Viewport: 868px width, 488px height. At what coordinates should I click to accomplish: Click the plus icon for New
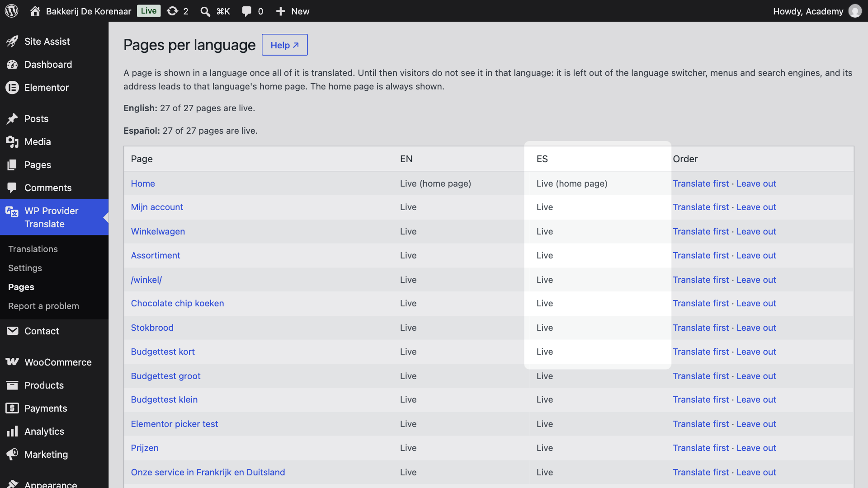pos(281,11)
